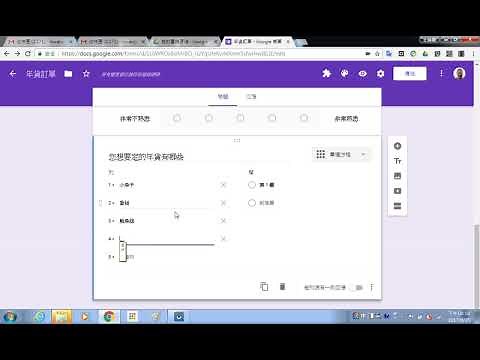Click the page vertical scrollbar

tap(477, 267)
